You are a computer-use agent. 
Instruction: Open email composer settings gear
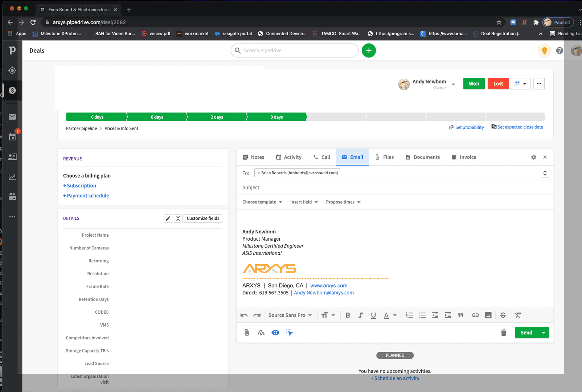(x=533, y=157)
